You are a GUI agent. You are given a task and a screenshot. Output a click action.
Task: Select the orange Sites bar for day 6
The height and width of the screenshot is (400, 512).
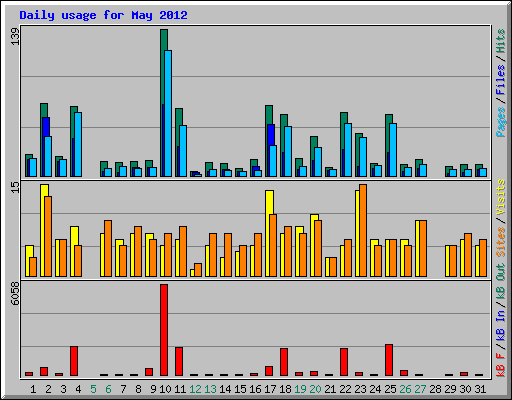(x=108, y=248)
